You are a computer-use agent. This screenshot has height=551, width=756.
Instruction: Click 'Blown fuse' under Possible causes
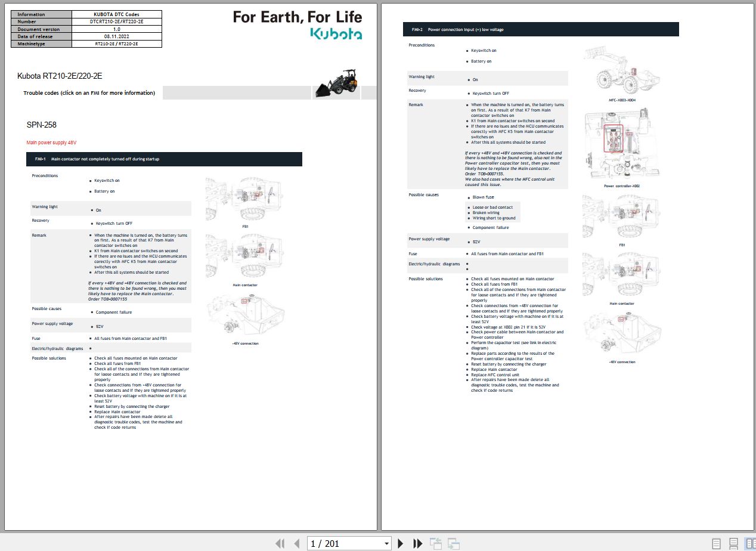point(483,197)
